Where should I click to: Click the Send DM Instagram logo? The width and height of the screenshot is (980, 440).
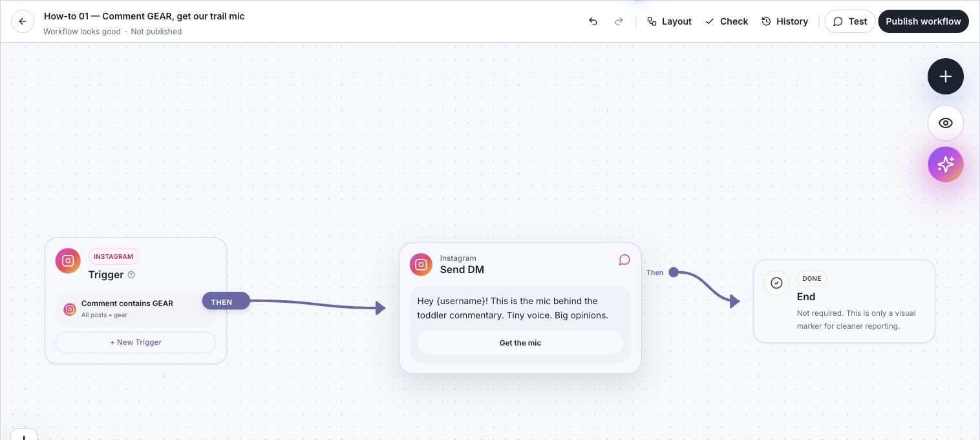(x=421, y=265)
